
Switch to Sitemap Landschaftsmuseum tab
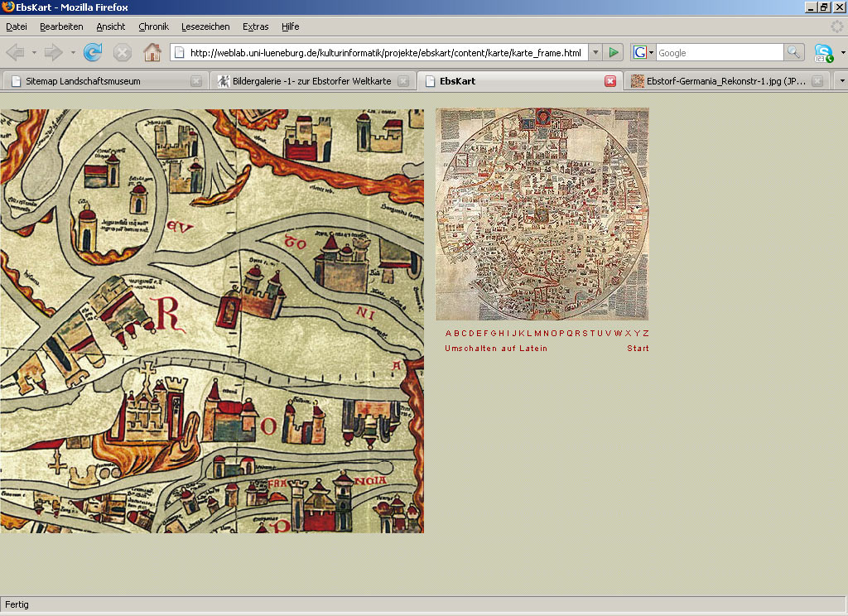point(104,81)
